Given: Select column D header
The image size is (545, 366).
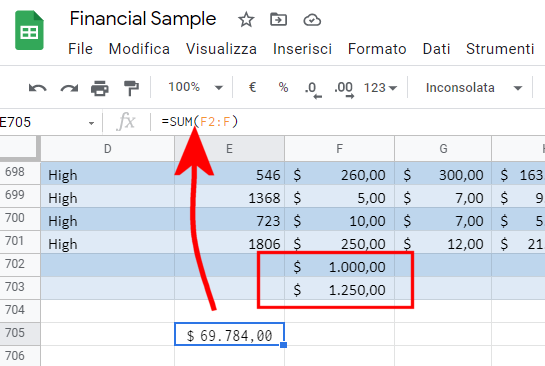Looking at the screenshot, I should click(x=107, y=149).
